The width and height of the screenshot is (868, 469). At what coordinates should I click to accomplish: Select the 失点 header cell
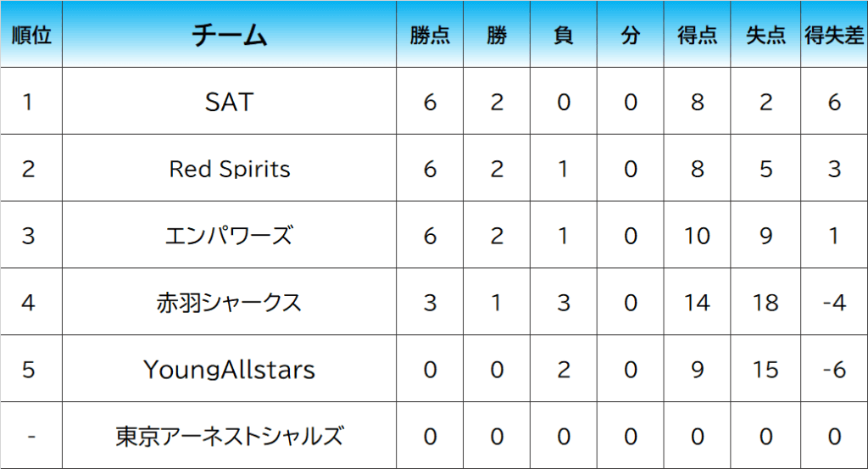click(x=765, y=36)
